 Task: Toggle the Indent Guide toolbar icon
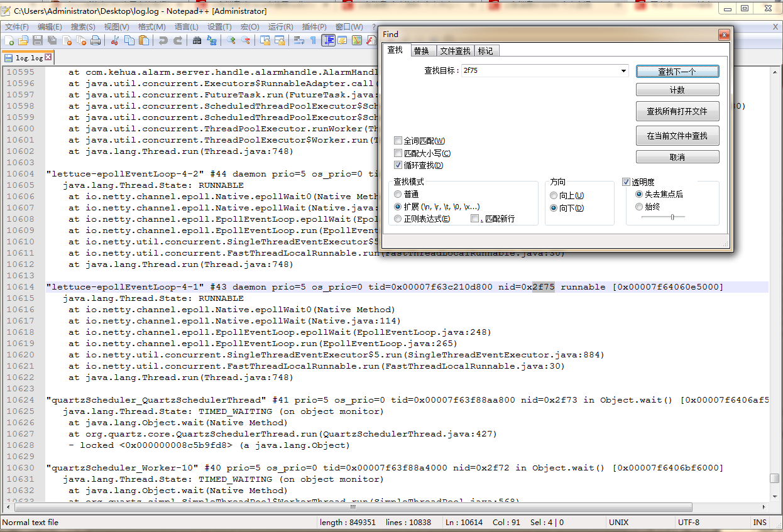(x=328, y=40)
